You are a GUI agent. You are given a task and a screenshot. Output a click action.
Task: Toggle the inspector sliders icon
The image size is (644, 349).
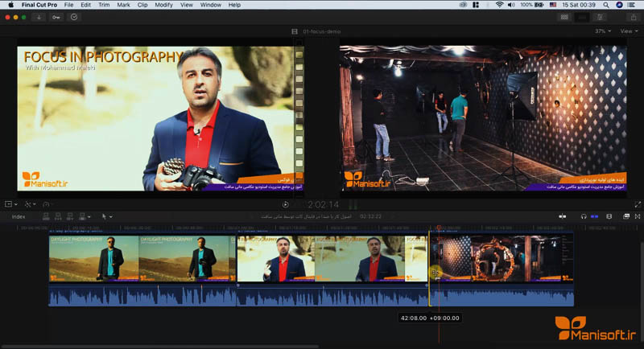click(x=600, y=17)
